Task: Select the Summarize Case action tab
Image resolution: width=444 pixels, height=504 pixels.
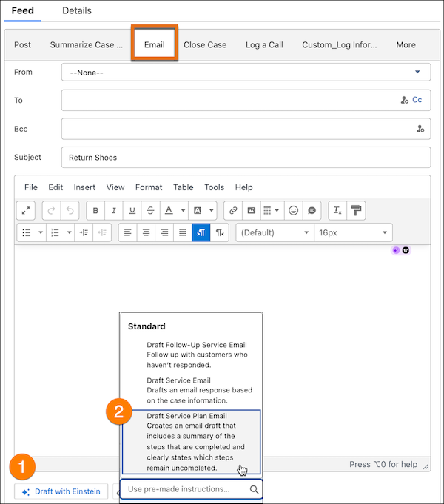Action: [x=86, y=45]
